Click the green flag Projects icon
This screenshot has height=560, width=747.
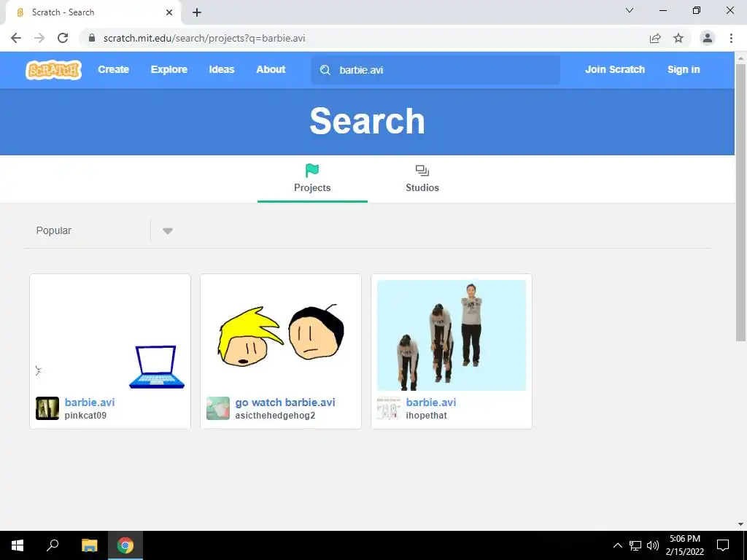click(x=312, y=170)
